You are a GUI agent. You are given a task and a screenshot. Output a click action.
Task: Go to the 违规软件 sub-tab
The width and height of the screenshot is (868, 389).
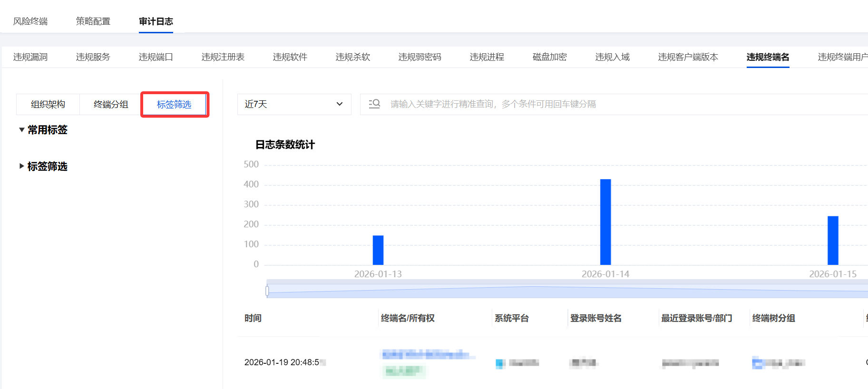click(x=290, y=57)
